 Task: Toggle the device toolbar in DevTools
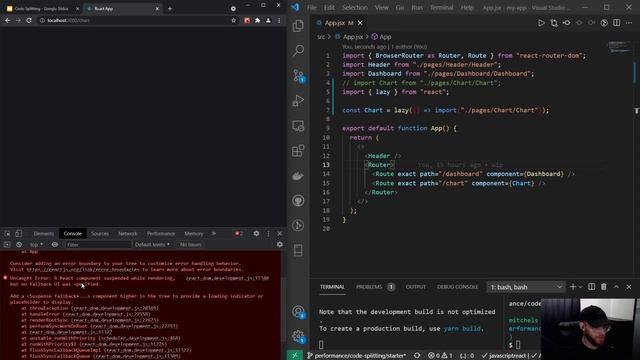tap(18, 233)
